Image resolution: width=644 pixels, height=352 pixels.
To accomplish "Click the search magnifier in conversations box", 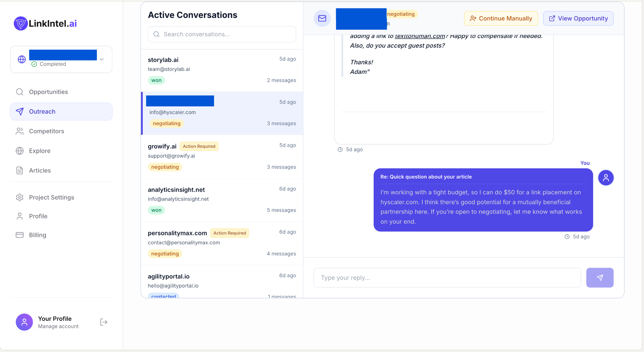I will [x=156, y=34].
